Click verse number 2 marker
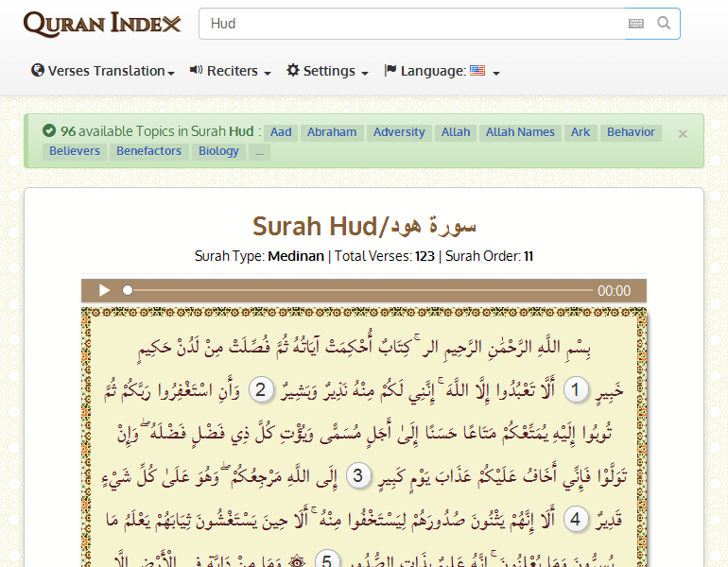 [262, 389]
